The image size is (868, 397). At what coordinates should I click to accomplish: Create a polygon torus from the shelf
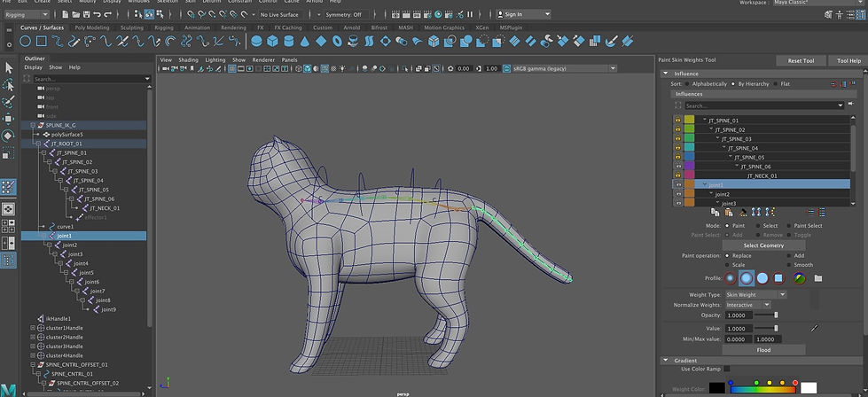pos(337,41)
